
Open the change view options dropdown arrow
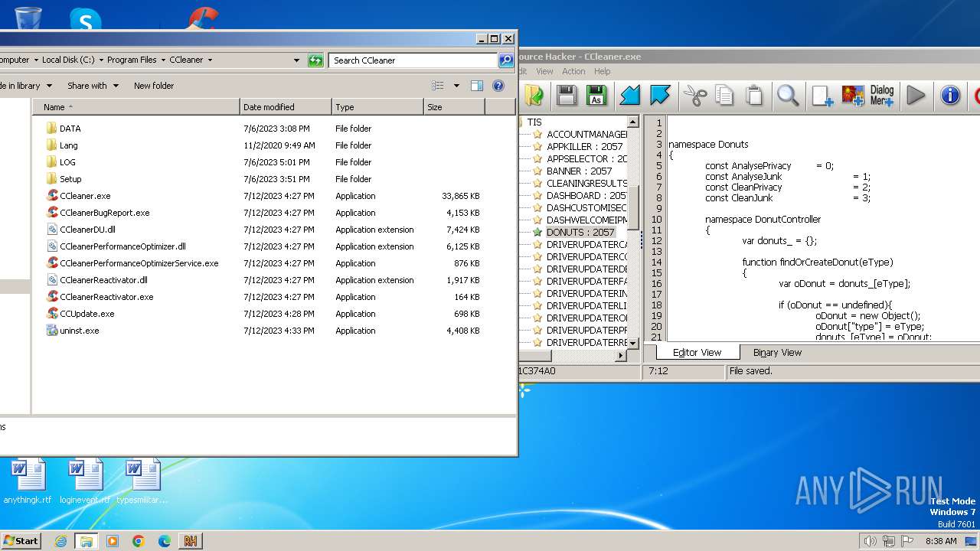click(x=457, y=86)
